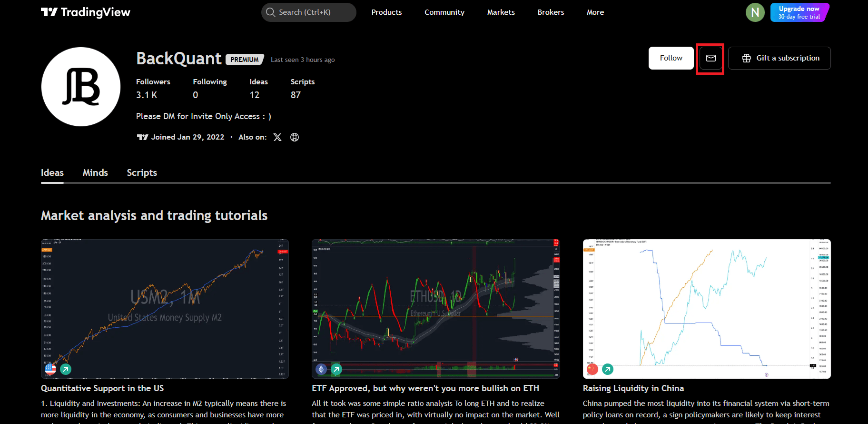The image size is (868, 424).
Task: Open the More menu
Action: click(595, 12)
